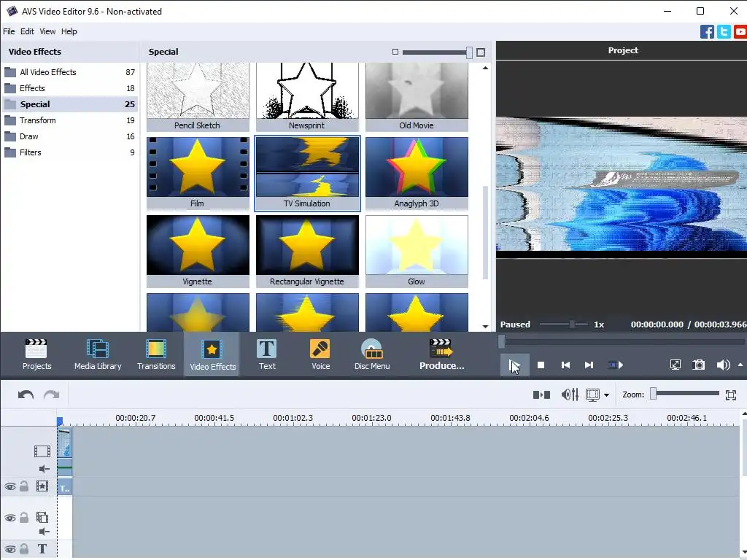
Task: Open the Twitter link icon
Action: click(x=724, y=32)
